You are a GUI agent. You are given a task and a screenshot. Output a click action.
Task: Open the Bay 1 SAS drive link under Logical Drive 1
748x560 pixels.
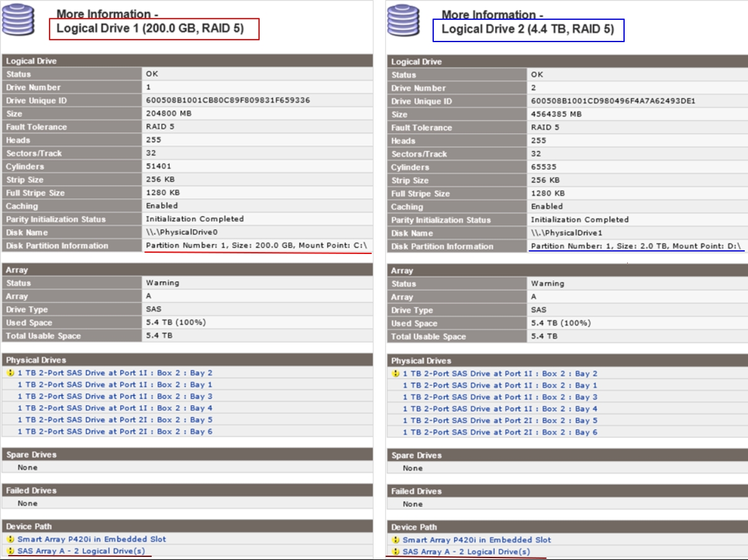115,385
